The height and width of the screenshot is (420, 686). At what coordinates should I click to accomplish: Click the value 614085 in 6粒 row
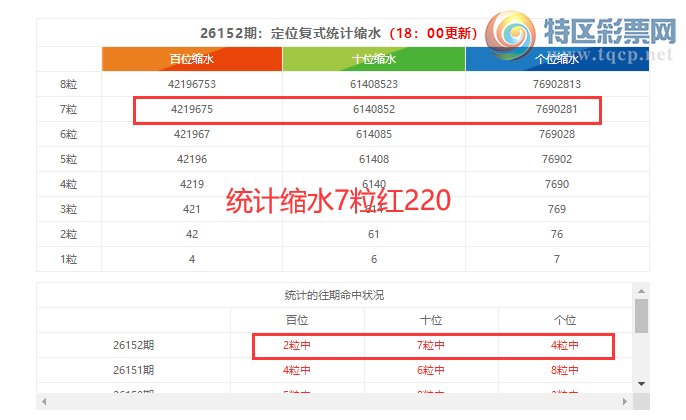click(374, 134)
